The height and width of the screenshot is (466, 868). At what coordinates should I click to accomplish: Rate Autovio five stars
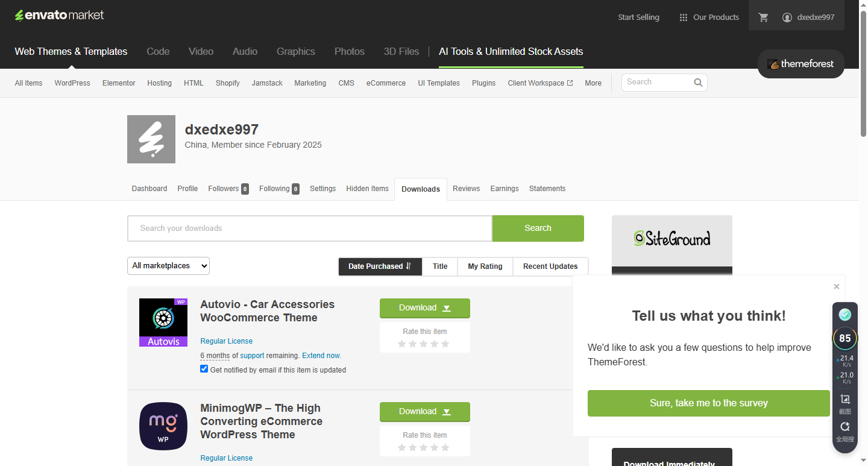tap(445, 344)
